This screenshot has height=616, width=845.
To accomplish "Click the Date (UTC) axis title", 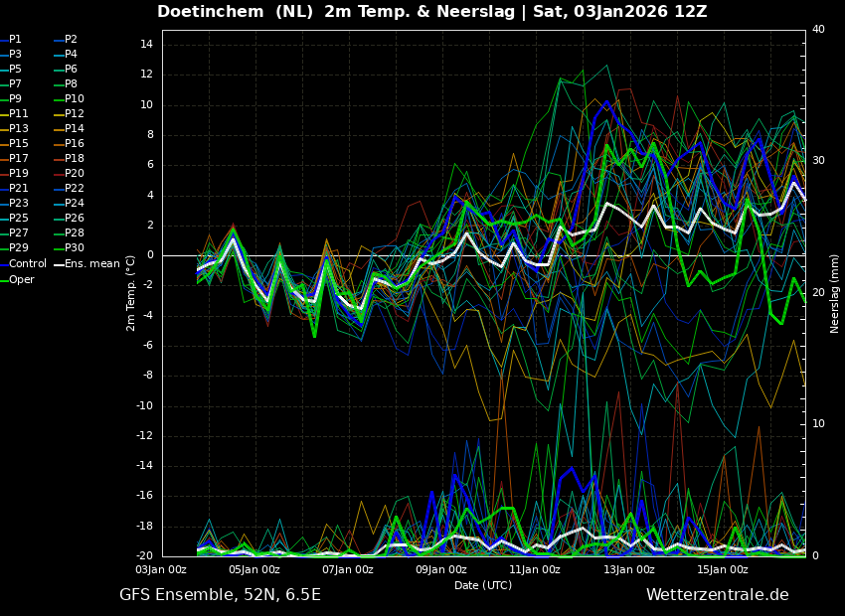I will pos(483,585).
